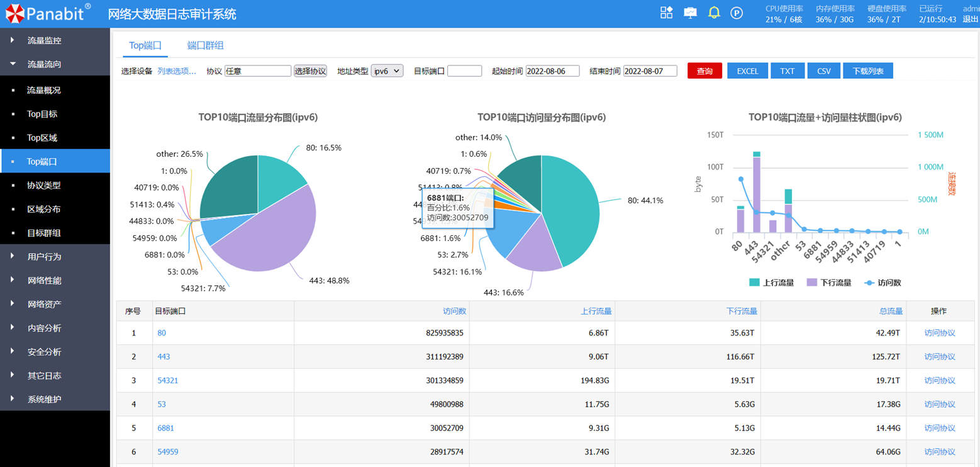980x467 pixels.
Task: Click the 选择协议 button
Action: click(310, 71)
